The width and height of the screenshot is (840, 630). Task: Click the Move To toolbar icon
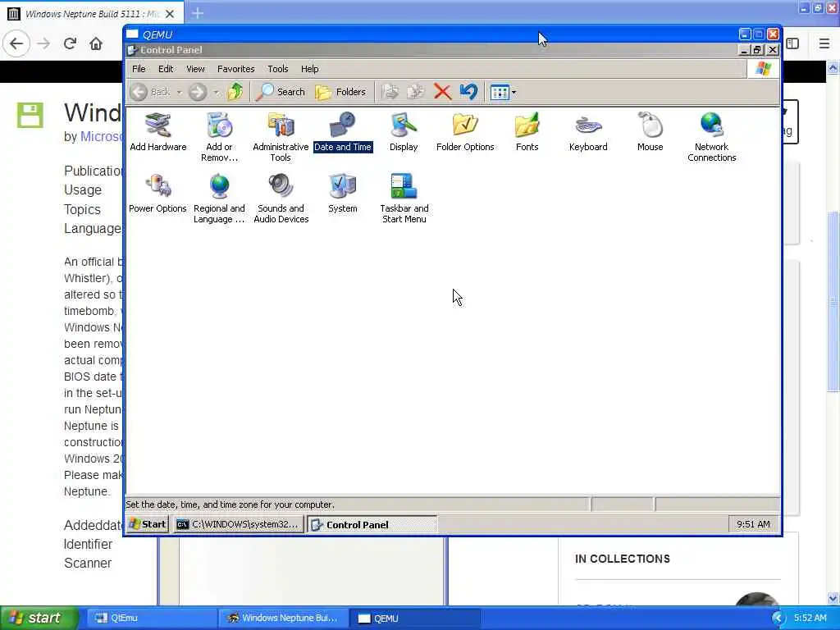coord(390,92)
